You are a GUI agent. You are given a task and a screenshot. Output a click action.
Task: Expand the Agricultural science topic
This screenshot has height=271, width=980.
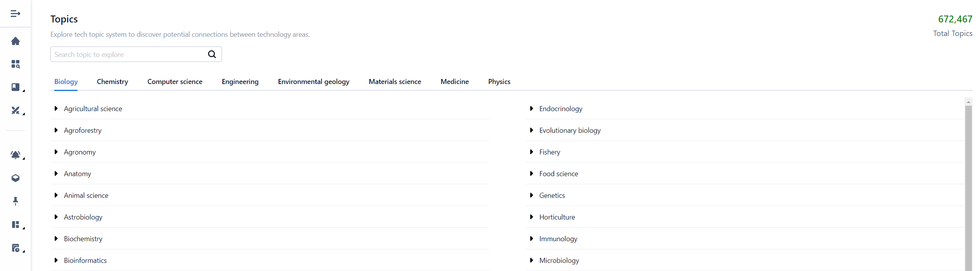[56, 109]
